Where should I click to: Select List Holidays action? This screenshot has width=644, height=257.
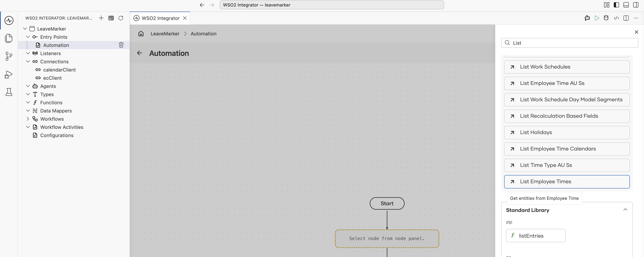[x=567, y=132]
